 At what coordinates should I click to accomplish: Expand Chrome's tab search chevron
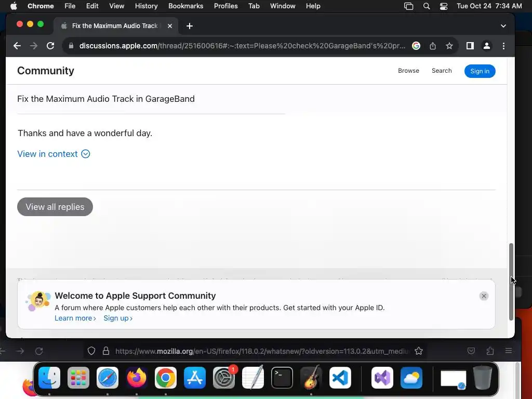503,26
